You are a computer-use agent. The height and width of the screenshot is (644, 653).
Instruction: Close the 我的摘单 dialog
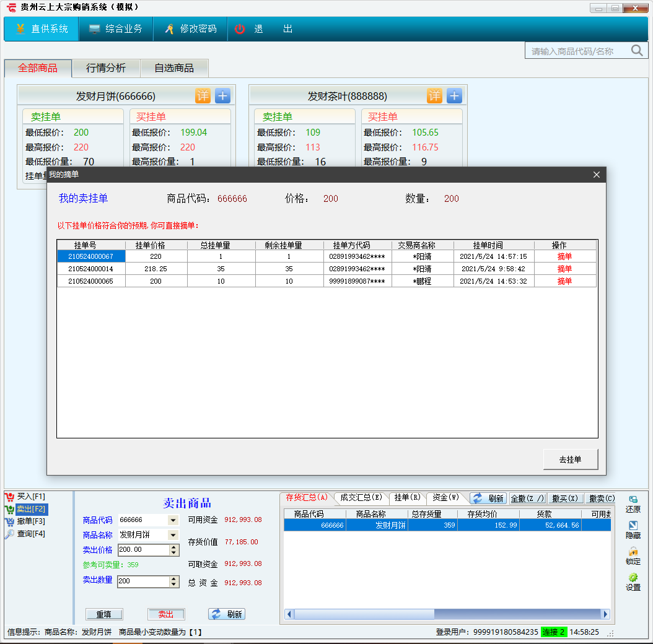597,175
